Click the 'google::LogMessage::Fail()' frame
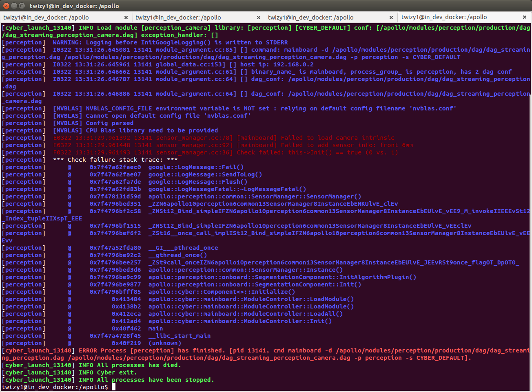 pos(196,167)
